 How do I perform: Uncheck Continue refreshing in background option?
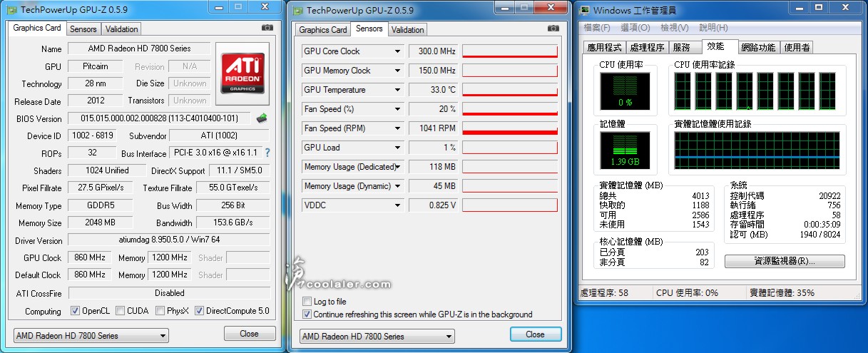coord(307,314)
